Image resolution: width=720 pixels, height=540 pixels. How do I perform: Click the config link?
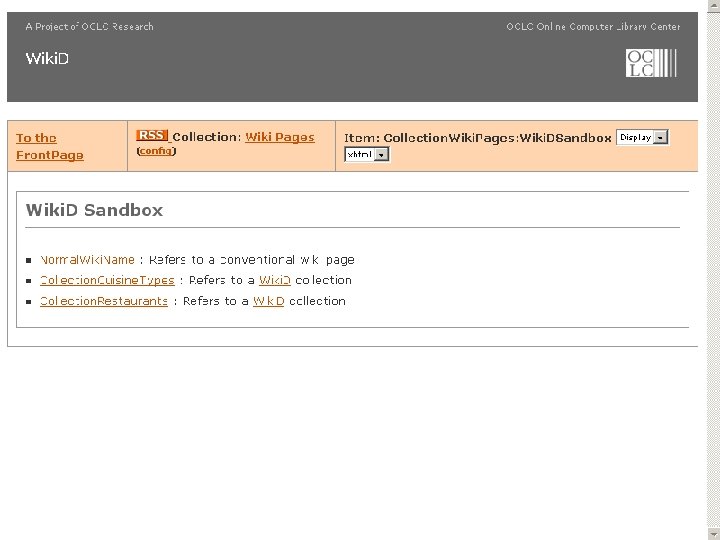coord(156,151)
